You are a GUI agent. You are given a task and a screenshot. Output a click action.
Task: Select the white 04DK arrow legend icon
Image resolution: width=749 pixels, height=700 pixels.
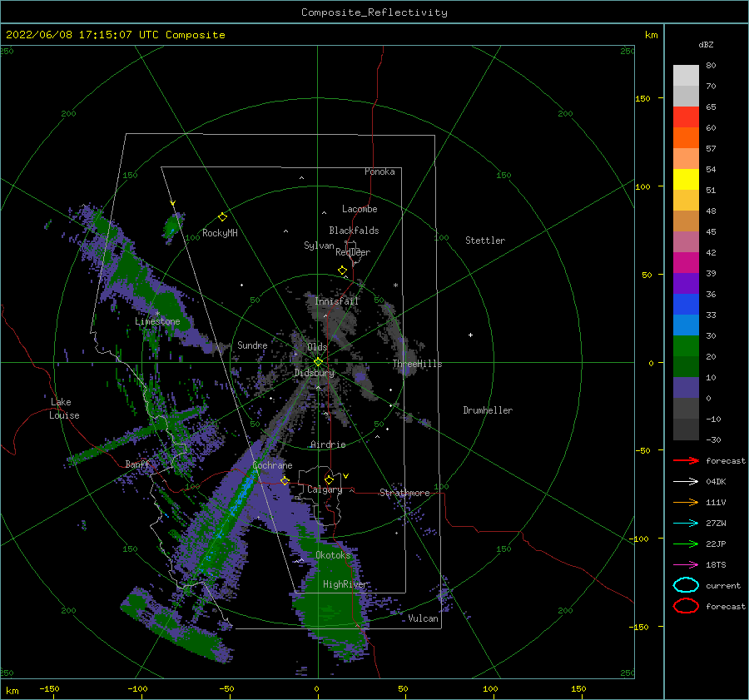686,481
